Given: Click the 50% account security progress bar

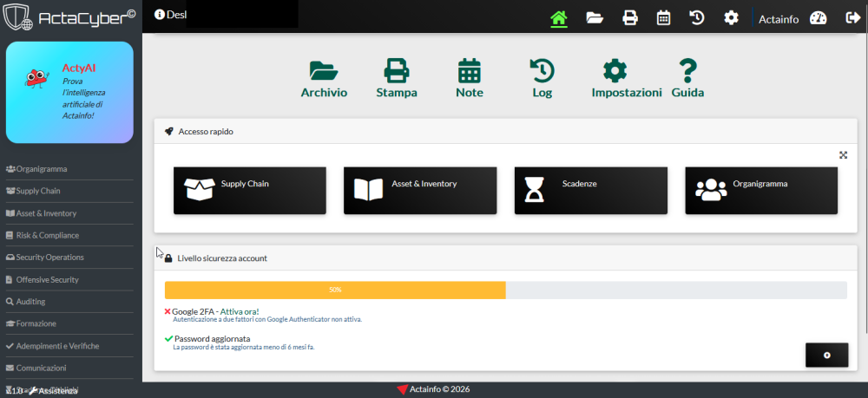Looking at the screenshot, I should click(x=505, y=290).
